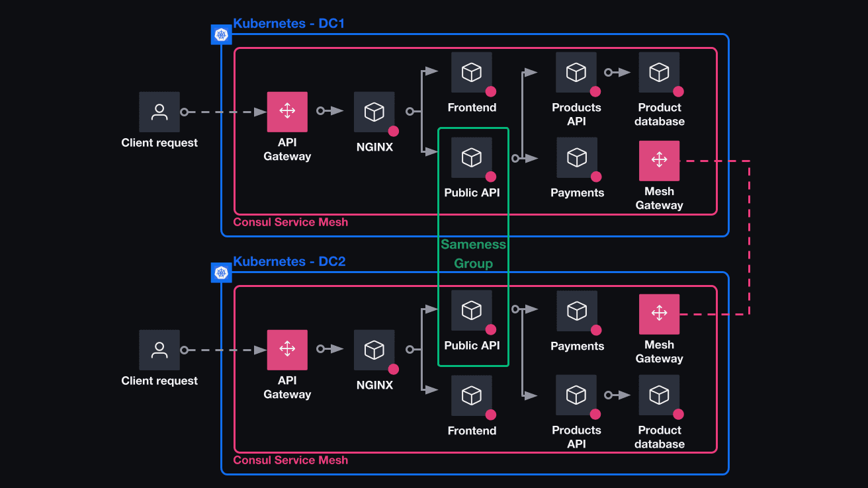
Task: Click the Frontend service icon in DC2
Action: (472, 395)
